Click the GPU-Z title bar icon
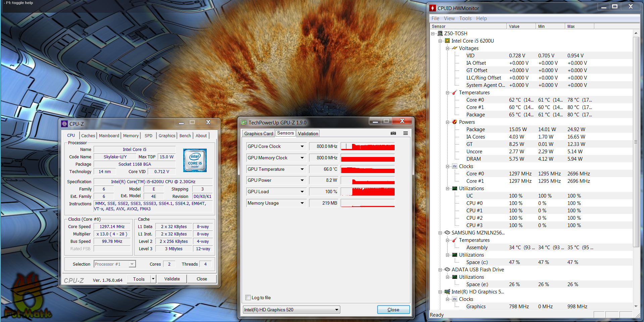 pyautogui.click(x=244, y=123)
